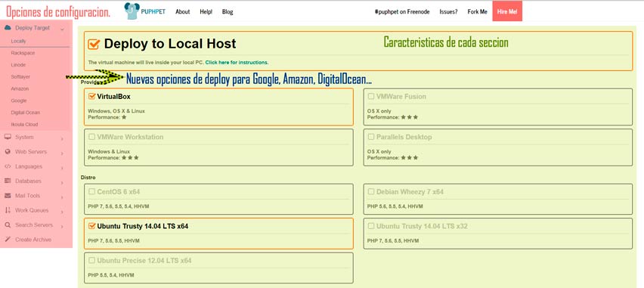Image resolution: width=644 pixels, height=288 pixels.
Task: Click the globe icon beside Web Servers
Action: pos(8,152)
